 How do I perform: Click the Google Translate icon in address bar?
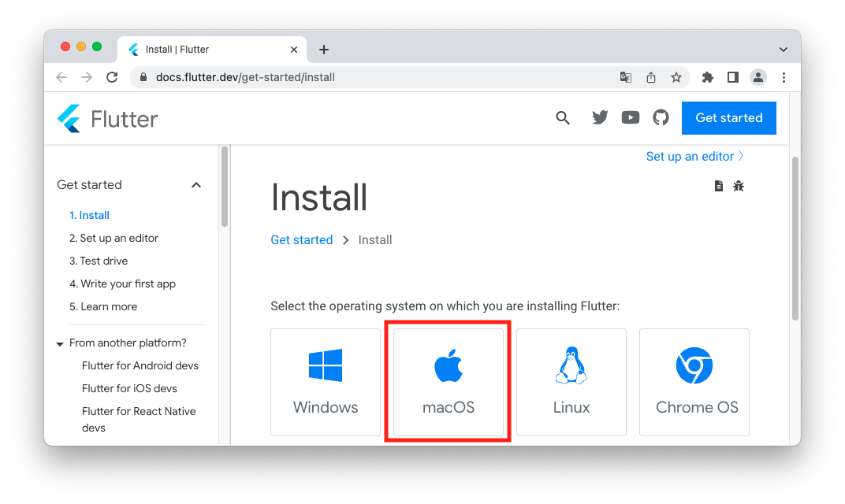pos(626,77)
